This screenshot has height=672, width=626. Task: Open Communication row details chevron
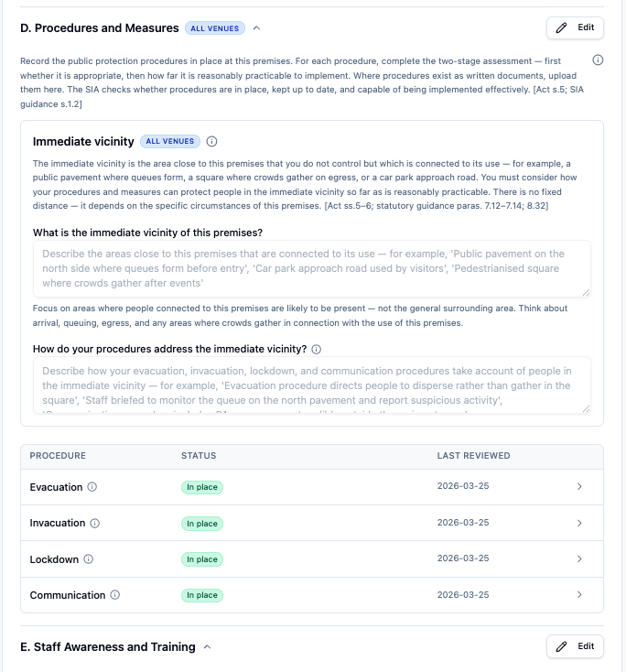point(579,594)
